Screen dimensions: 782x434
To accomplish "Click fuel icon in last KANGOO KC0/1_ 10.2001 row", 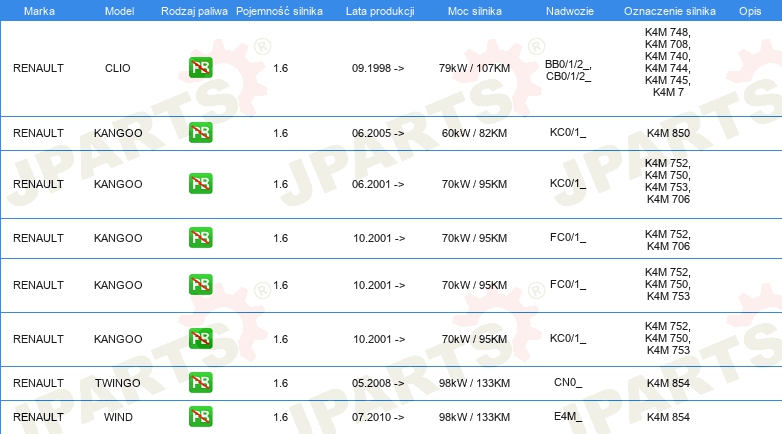I will click(x=200, y=339).
